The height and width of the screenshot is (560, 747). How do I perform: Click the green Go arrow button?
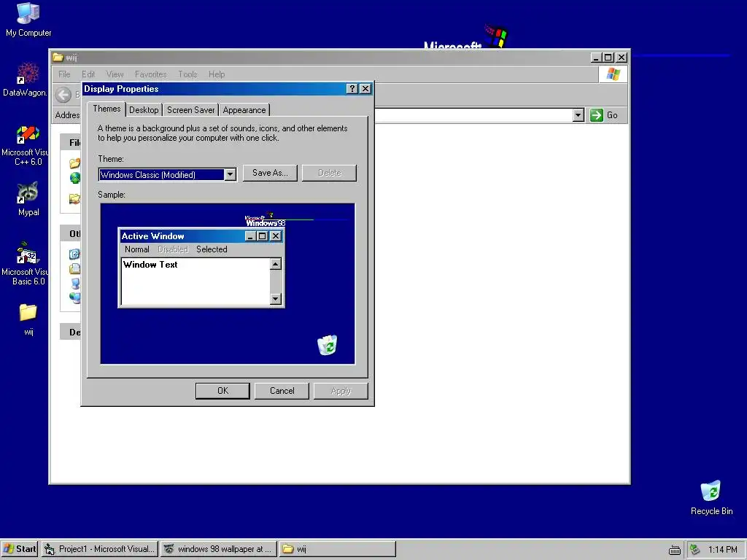click(597, 115)
